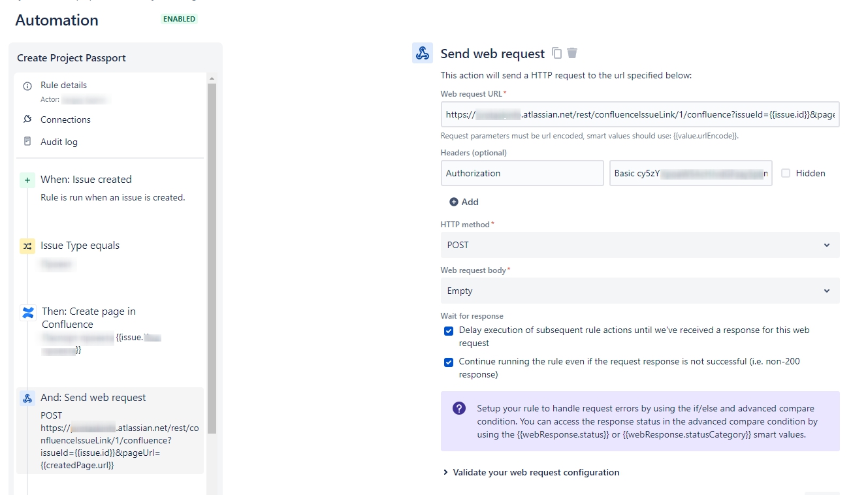
Task: Open the HTTP method dropdown showing POST
Action: point(639,245)
